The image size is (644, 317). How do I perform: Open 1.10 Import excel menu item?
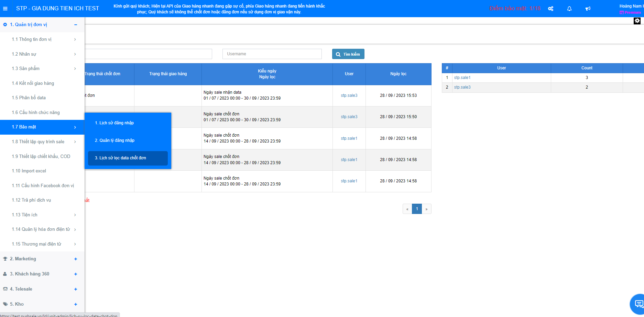pyautogui.click(x=29, y=171)
